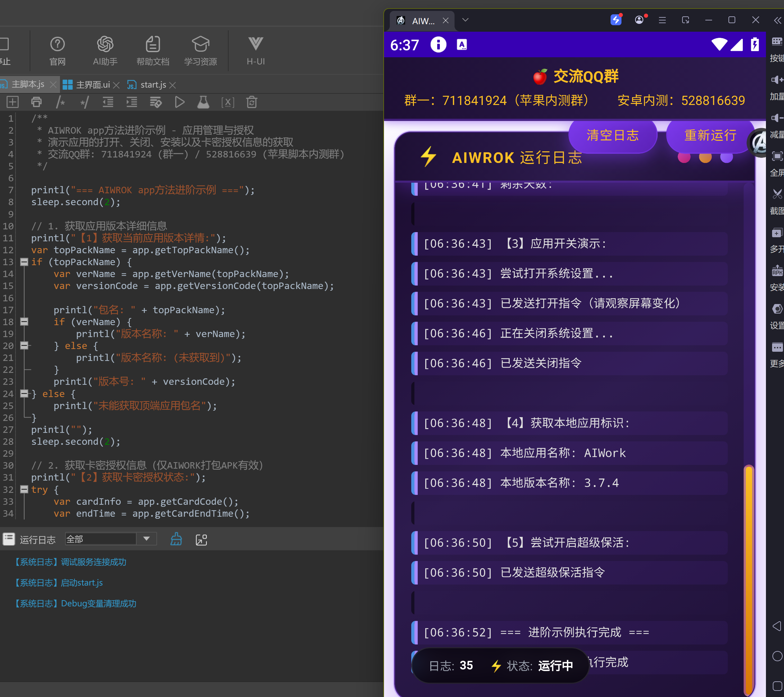
Task: Collapse try block fold at line 32
Action: pyautogui.click(x=24, y=489)
